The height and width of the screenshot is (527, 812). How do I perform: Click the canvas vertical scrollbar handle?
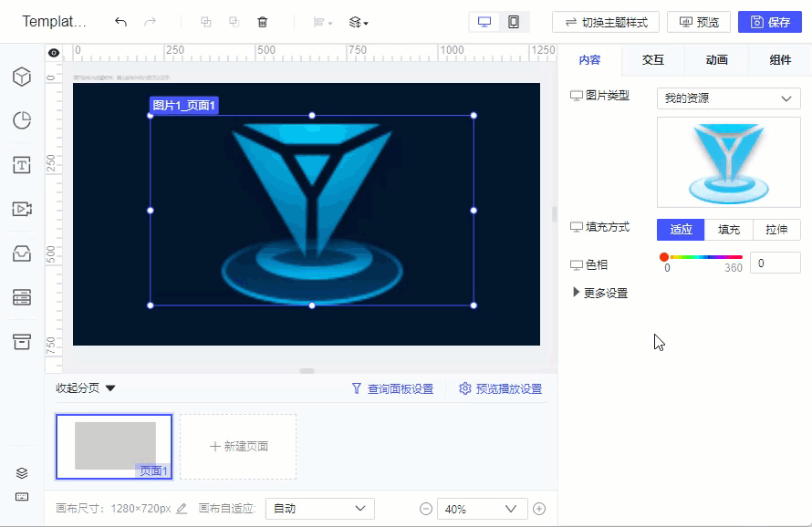pyautogui.click(x=554, y=213)
